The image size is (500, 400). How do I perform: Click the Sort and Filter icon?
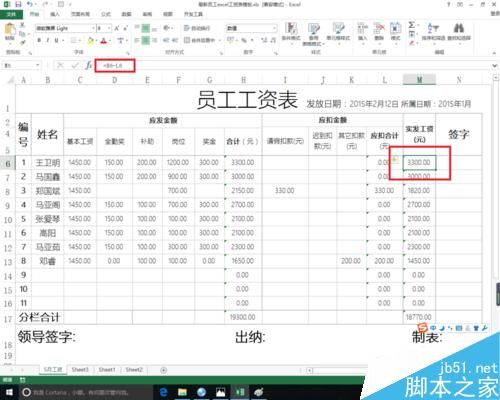433,28
